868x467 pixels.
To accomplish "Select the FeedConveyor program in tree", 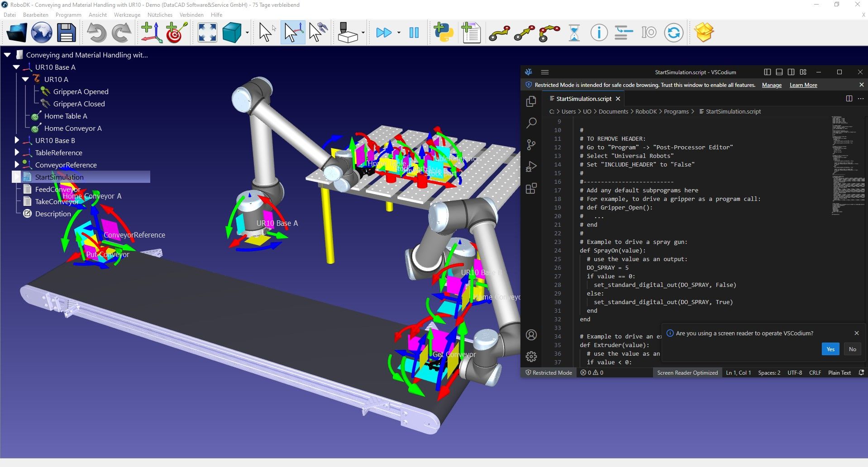I will 57,189.
